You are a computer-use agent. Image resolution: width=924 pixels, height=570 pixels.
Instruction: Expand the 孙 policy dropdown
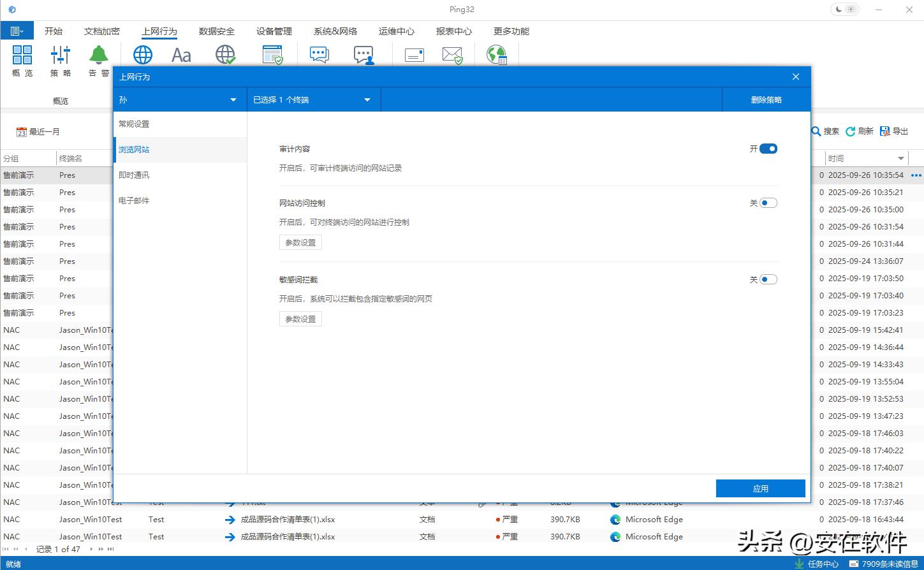coord(233,100)
